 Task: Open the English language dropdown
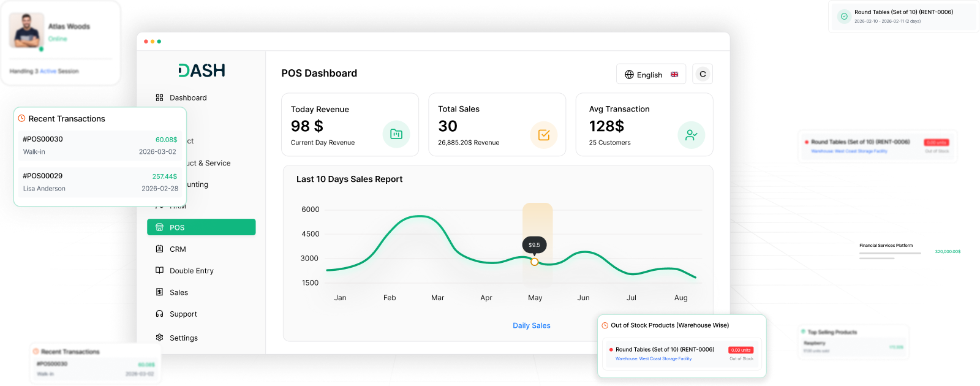(651, 74)
